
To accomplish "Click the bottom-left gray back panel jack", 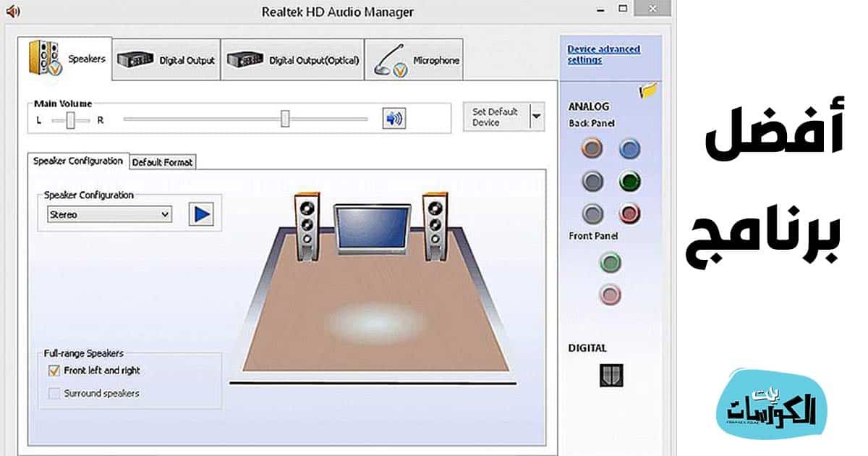I will (592, 214).
